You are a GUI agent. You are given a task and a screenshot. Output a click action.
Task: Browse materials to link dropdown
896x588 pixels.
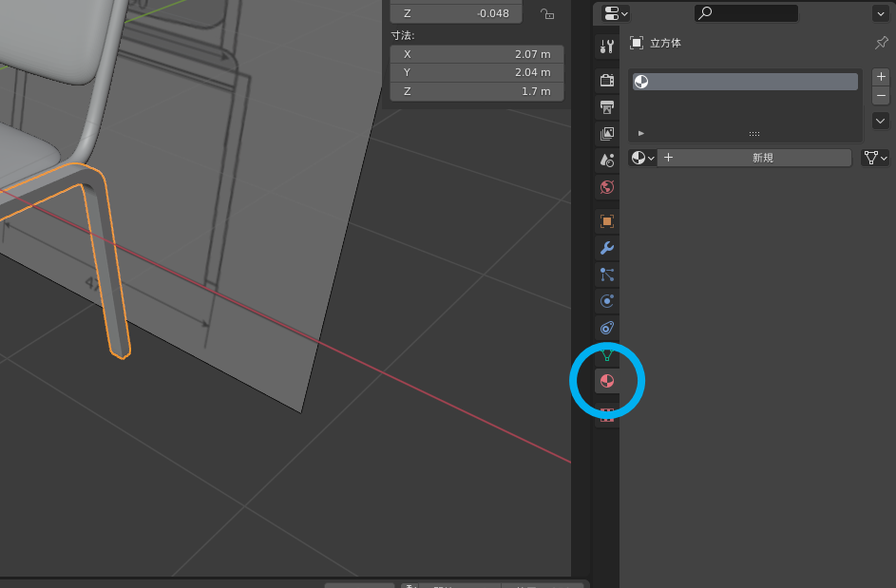(x=643, y=158)
